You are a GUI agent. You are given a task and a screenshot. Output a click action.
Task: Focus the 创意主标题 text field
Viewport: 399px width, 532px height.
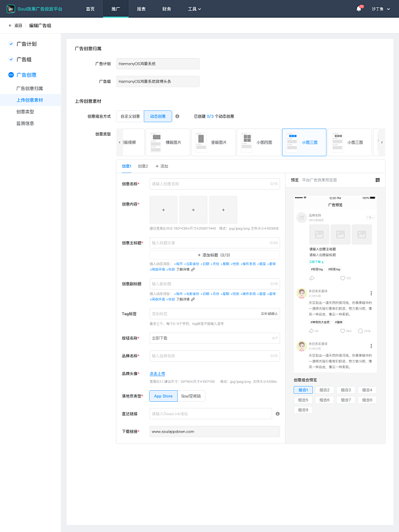pyautogui.click(x=215, y=243)
